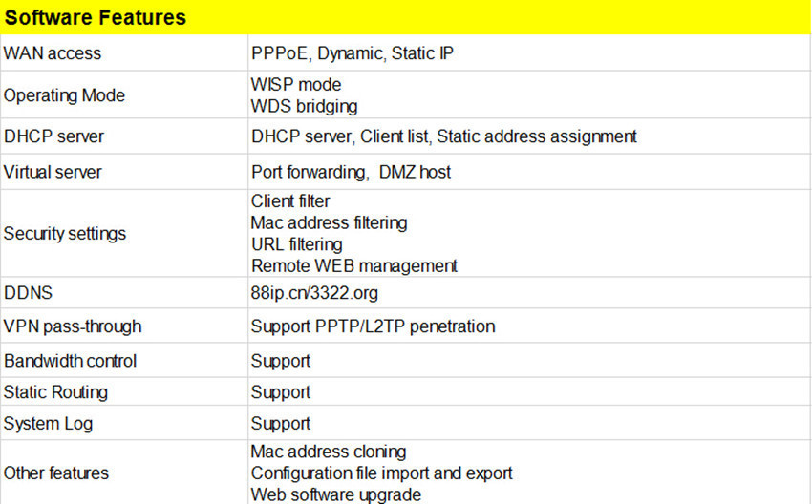
Task: Click the Mac address filtering line
Action: point(329,222)
